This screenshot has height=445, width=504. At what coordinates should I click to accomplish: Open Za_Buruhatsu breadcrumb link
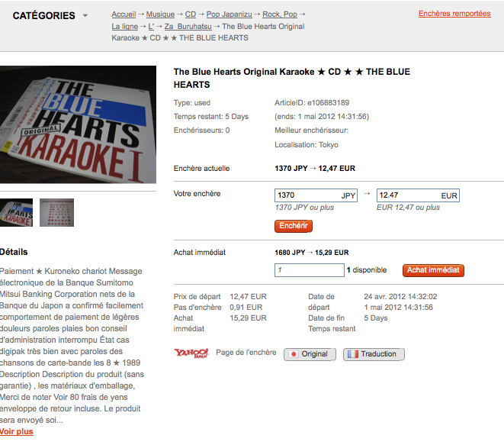click(188, 27)
